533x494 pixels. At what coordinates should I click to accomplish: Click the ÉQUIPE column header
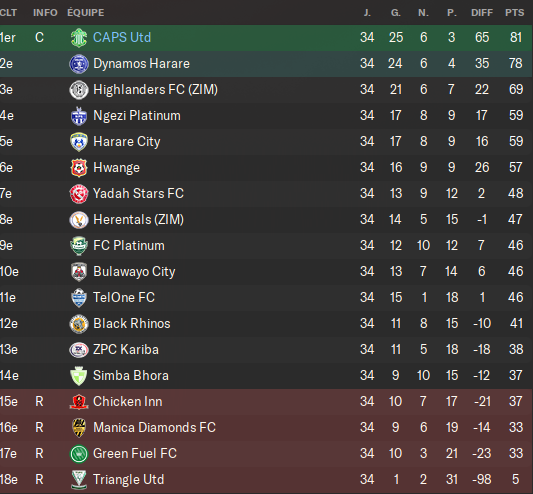pyautogui.click(x=86, y=13)
